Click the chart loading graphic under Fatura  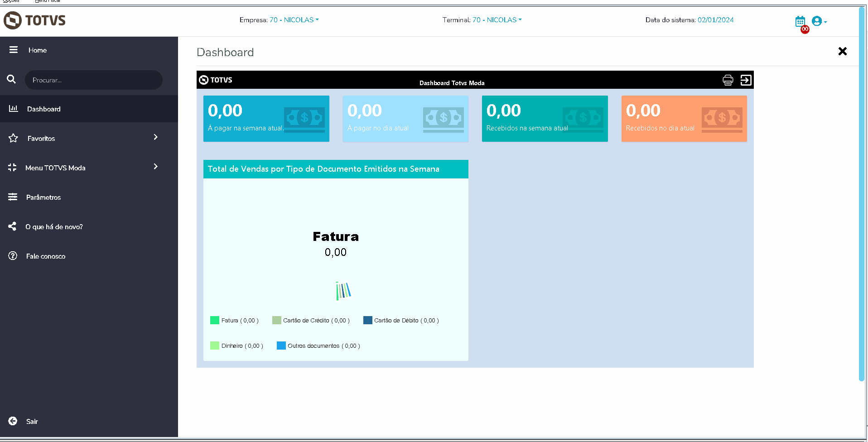(343, 291)
